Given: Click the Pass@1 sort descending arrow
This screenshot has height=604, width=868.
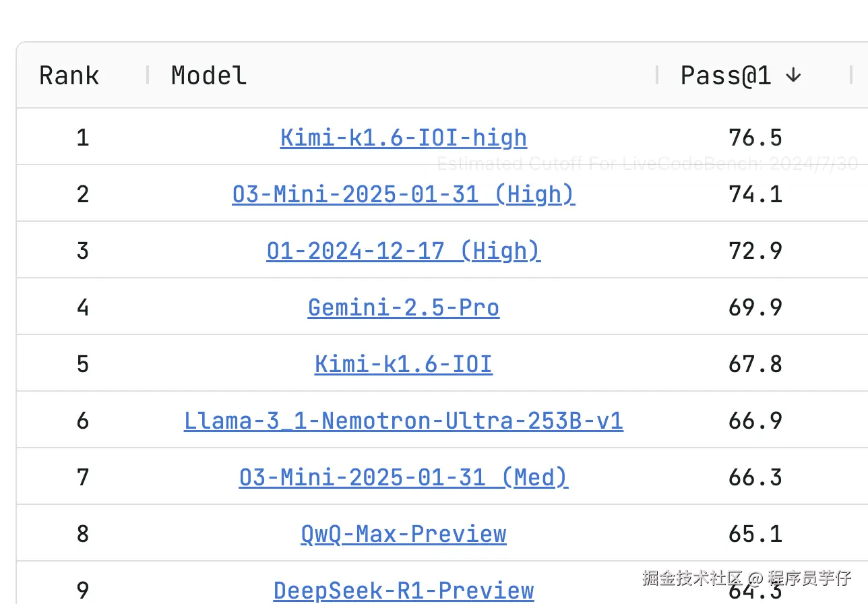Looking at the screenshot, I should coord(793,75).
